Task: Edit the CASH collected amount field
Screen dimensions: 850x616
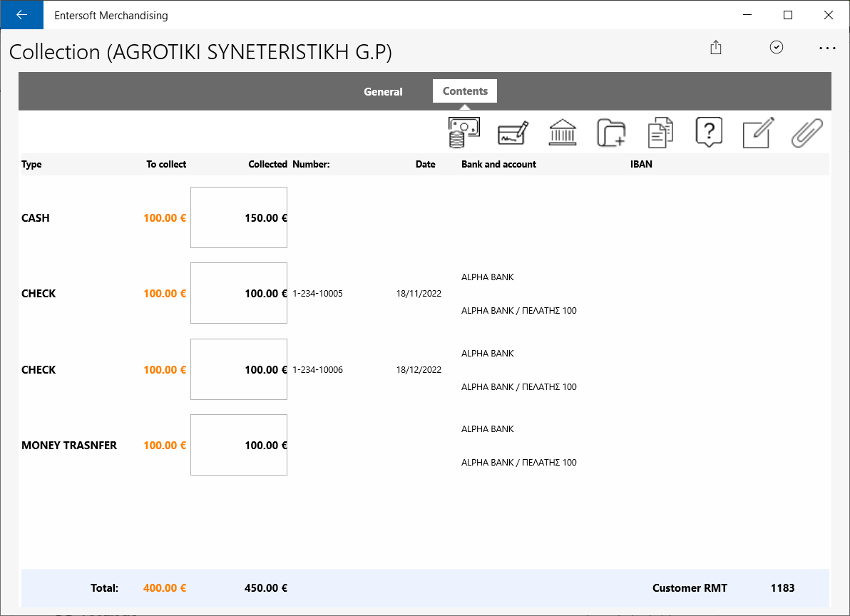Action: coord(238,217)
